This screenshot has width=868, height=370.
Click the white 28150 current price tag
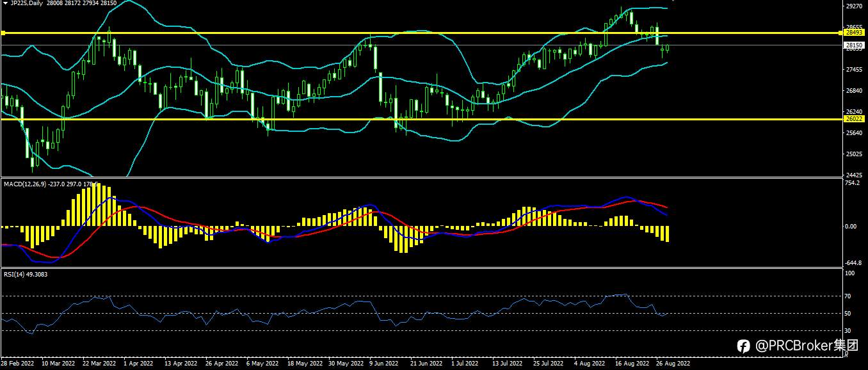click(855, 45)
